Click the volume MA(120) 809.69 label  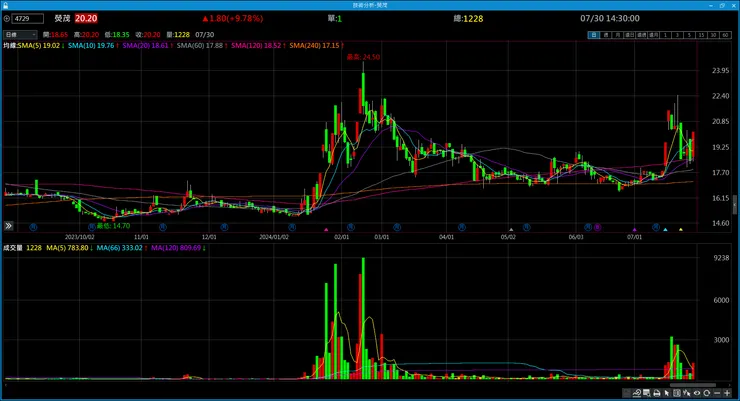(x=176, y=248)
